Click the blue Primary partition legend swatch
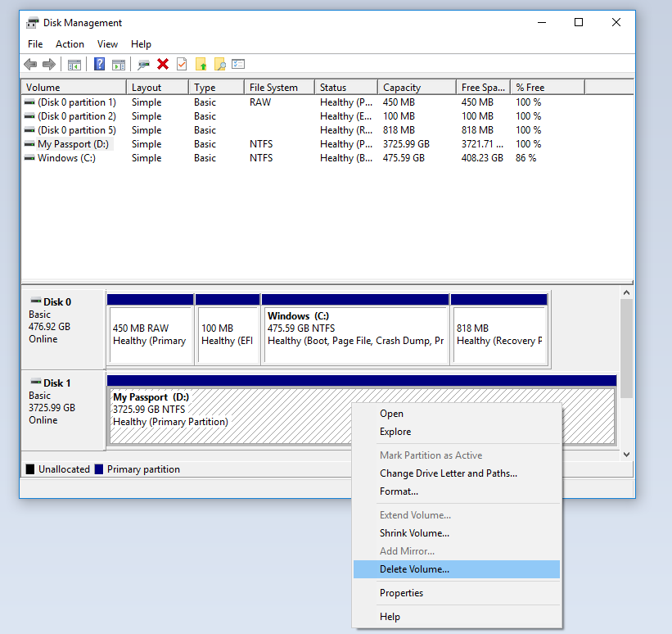Viewport: 672px width, 634px height. tap(99, 469)
